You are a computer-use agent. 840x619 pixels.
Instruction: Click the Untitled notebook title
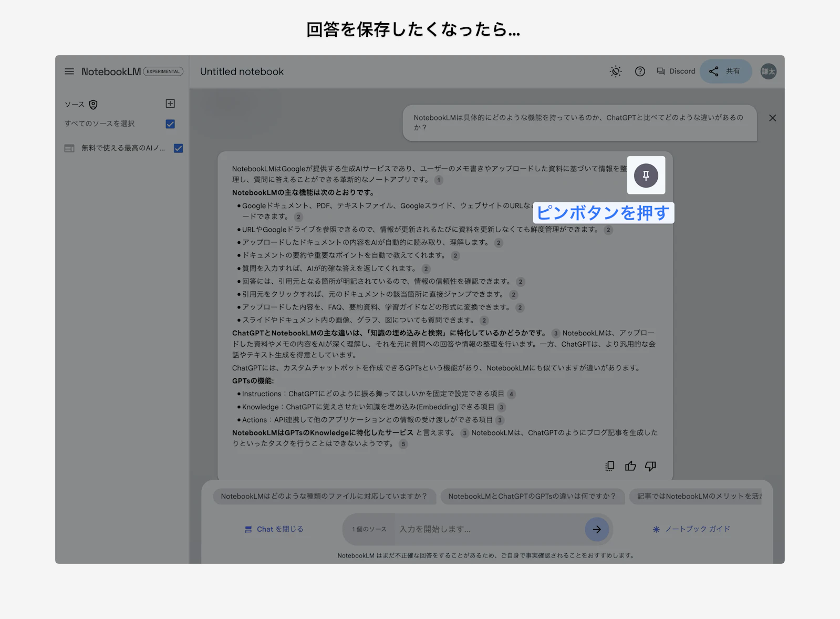click(242, 71)
